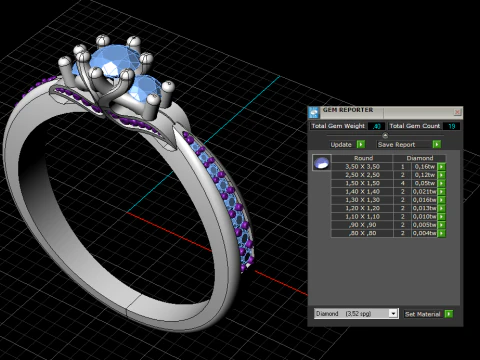Click the green arrow on the 1,30 X 1,30 row
Viewport: 480px width, 360px height.
pos(441,200)
